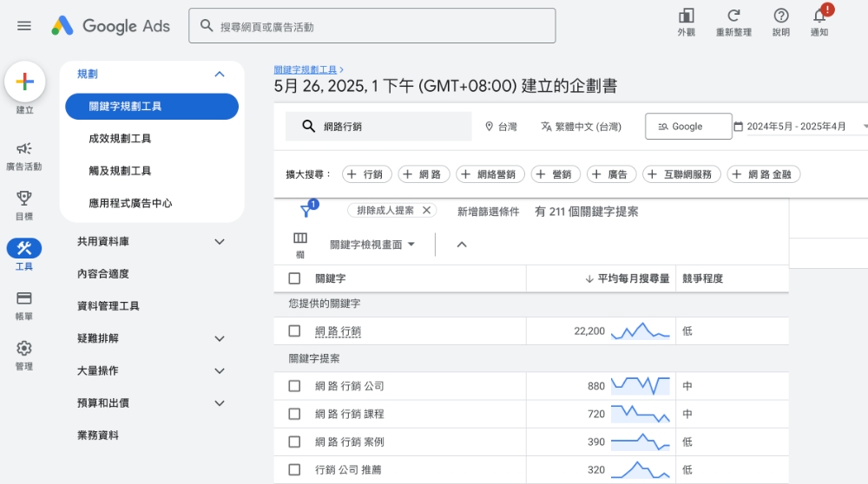Open 廣告活動 campaigns in sidebar

(x=23, y=156)
